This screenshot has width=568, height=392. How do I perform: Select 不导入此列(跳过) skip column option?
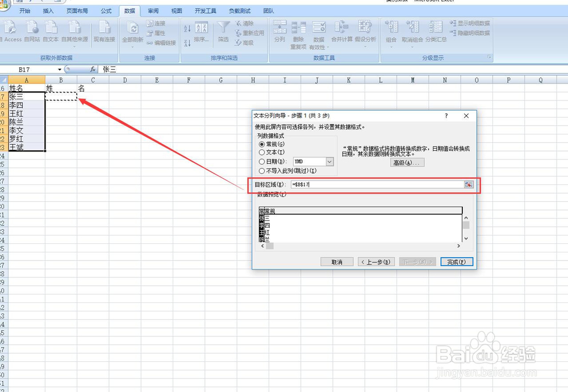point(261,171)
